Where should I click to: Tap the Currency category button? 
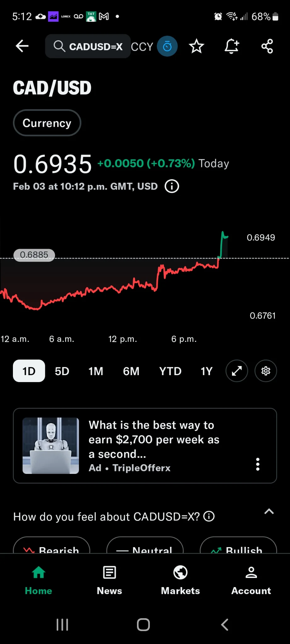click(x=47, y=123)
